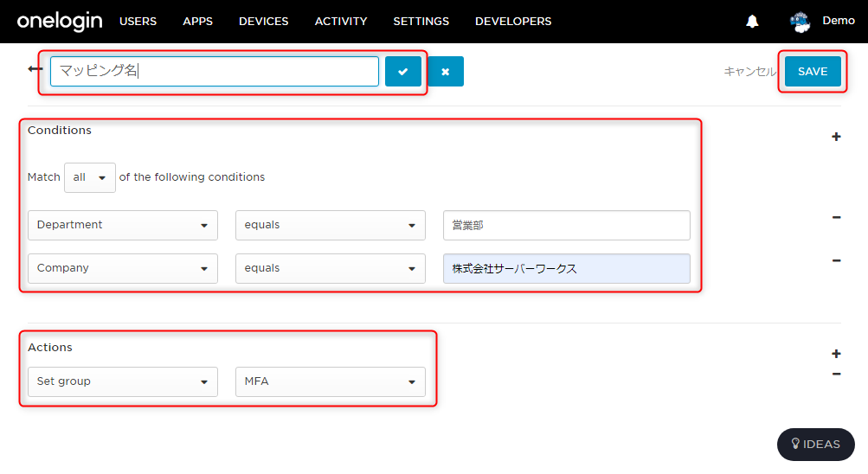The width and height of the screenshot is (868, 474).
Task: Remove the Company condition row
Action: (x=837, y=260)
